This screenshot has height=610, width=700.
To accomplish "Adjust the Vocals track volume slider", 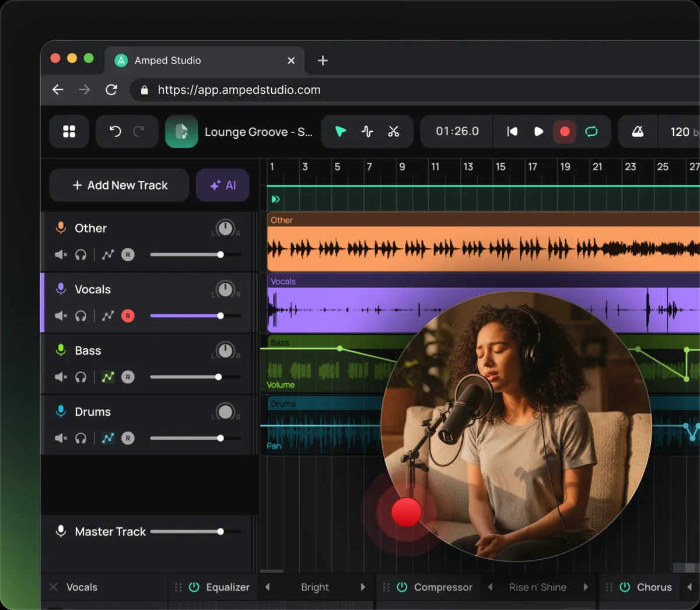I will pos(195,316).
